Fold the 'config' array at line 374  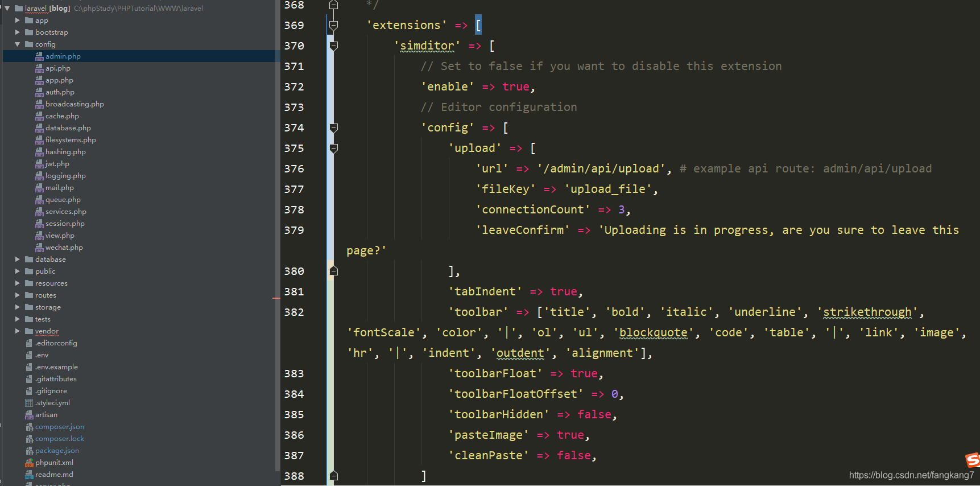(334, 127)
